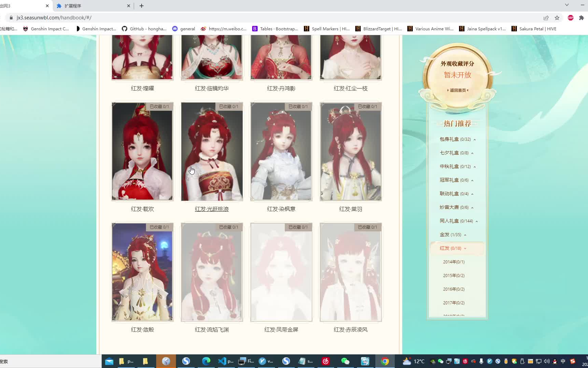Click the microphone icon in system tray
Screen dimensions: 588x368
pyautogui.click(x=481, y=362)
